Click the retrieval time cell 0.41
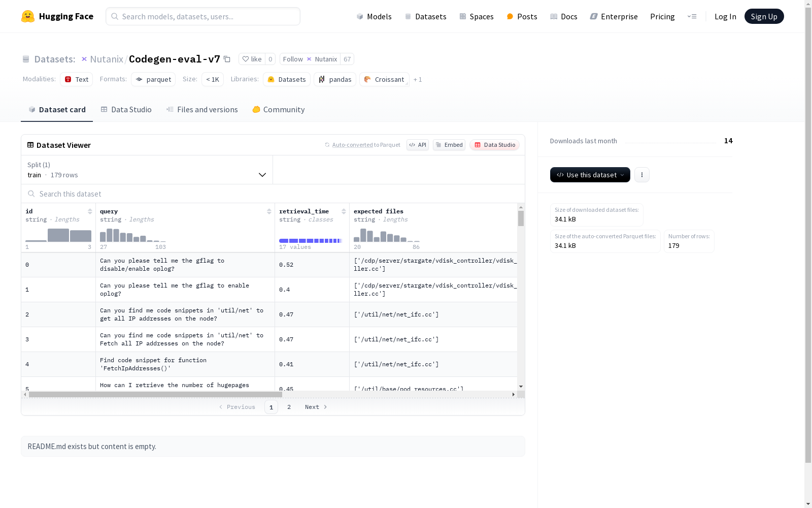This screenshot has height=508, width=812. (x=312, y=364)
